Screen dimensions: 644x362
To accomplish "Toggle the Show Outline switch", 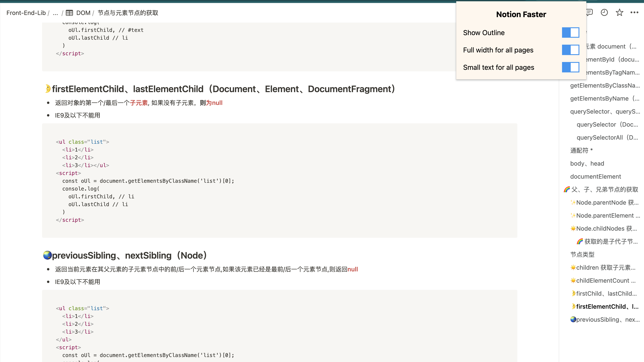I will 570,33.
